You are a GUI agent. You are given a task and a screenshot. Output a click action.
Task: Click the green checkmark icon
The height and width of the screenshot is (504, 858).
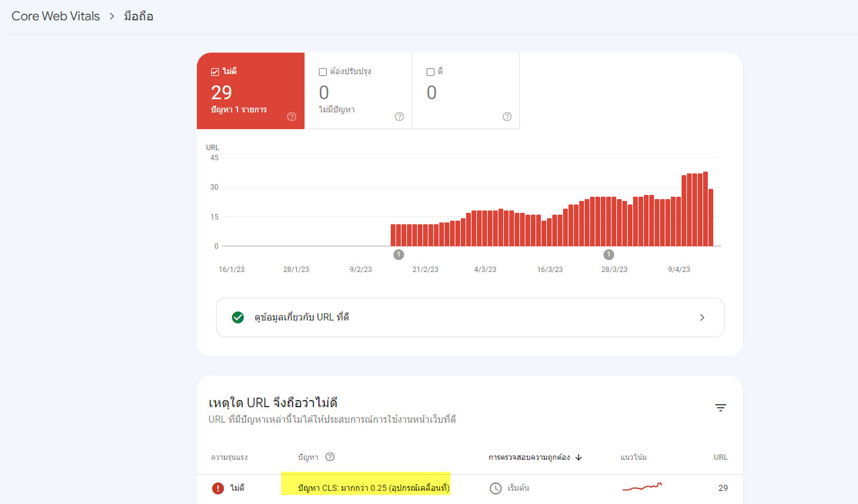click(x=238, y=317)
